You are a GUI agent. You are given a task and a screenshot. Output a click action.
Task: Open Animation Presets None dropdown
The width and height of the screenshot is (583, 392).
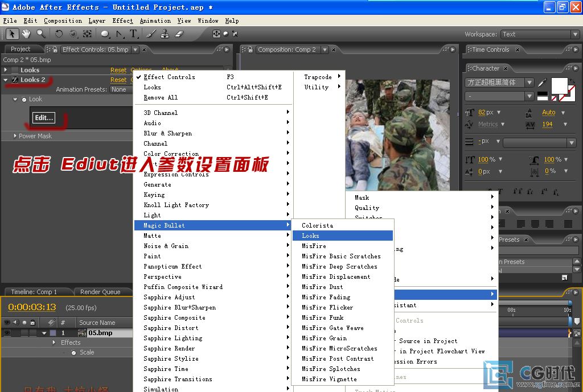click(121, 89)
